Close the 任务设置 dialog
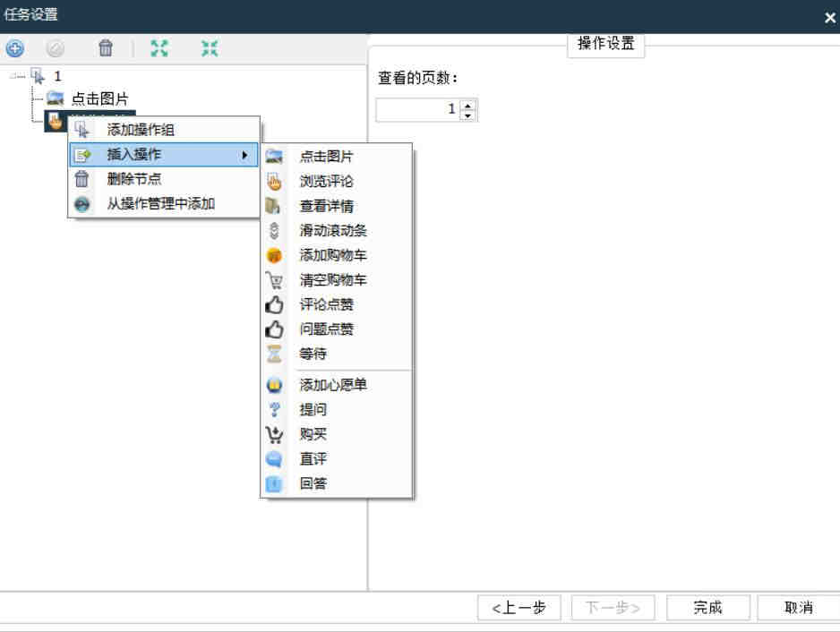The width and height of the screenshot is (840, 632). pos(830,18)
